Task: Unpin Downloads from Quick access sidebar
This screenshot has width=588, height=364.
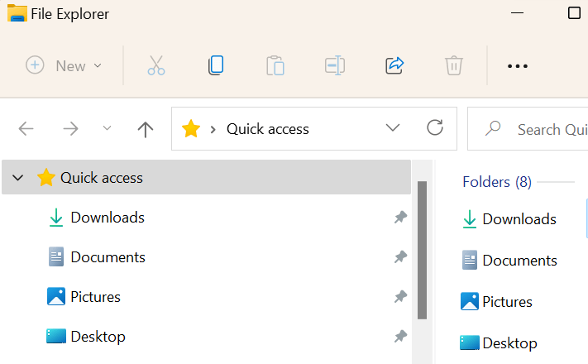Action: point(400,218)
